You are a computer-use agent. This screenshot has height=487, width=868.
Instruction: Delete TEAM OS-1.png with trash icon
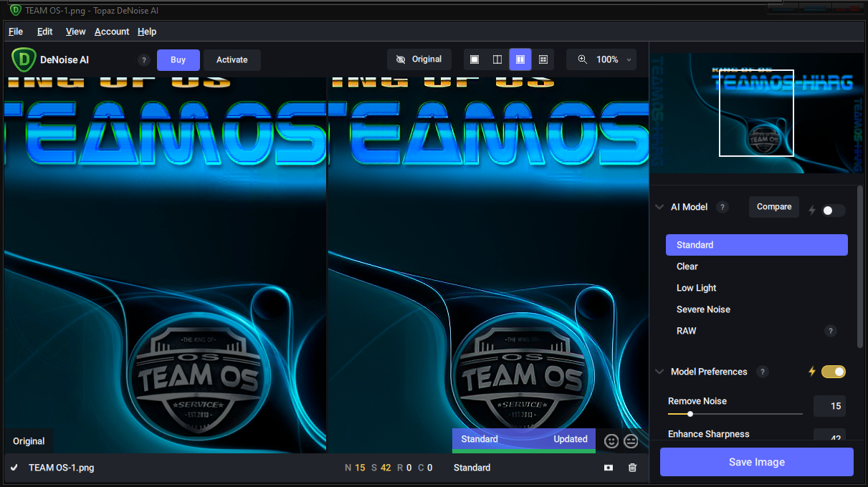click(x=632, y=468)
